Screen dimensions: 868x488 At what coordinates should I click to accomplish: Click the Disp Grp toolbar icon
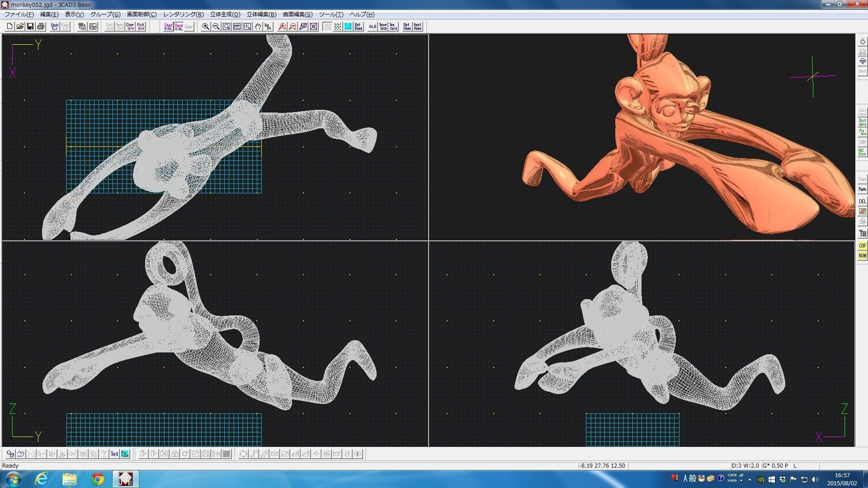130,27
